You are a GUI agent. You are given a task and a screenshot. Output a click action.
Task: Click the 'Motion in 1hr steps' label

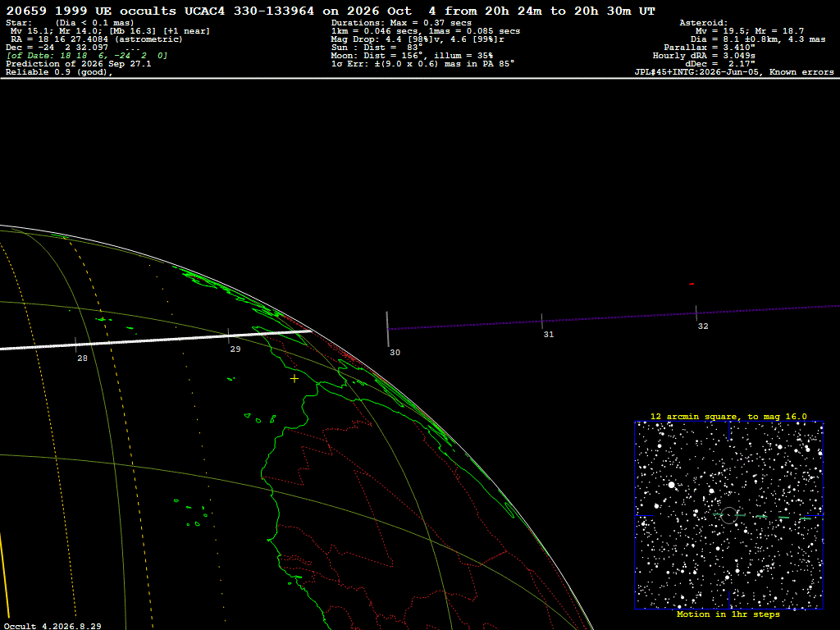(x=728, y=614)
